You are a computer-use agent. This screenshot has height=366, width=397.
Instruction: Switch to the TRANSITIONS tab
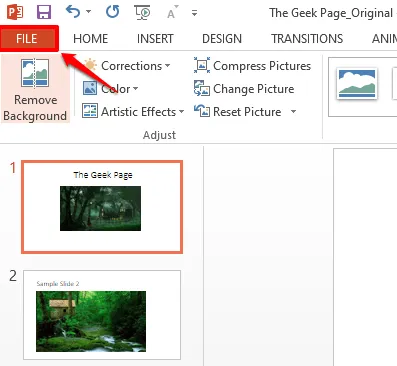tap(307, 39)
